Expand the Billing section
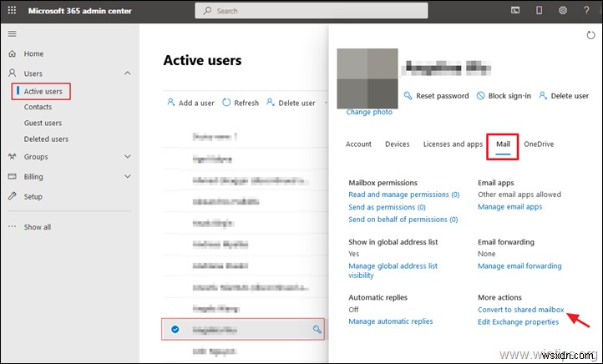 (127, 177)
